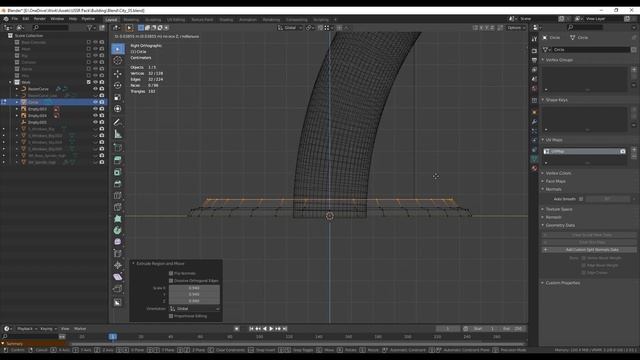Open Modifier properties wrench tab
Screen dimensions: 640x360
(x=534, y=122)
